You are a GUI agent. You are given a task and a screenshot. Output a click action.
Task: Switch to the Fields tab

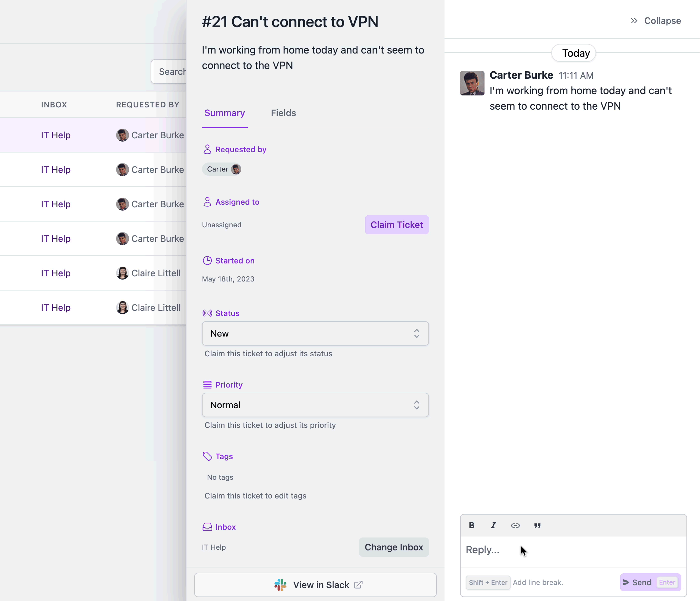tap(283, 113)
